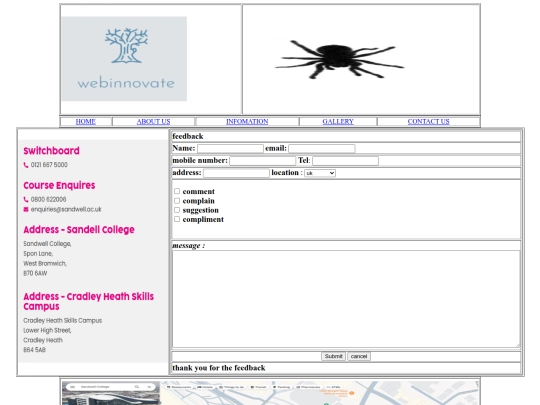Viewport: 540px width, 405px height.
Task: Focus the mobile number field
Action: pos(262,161)
